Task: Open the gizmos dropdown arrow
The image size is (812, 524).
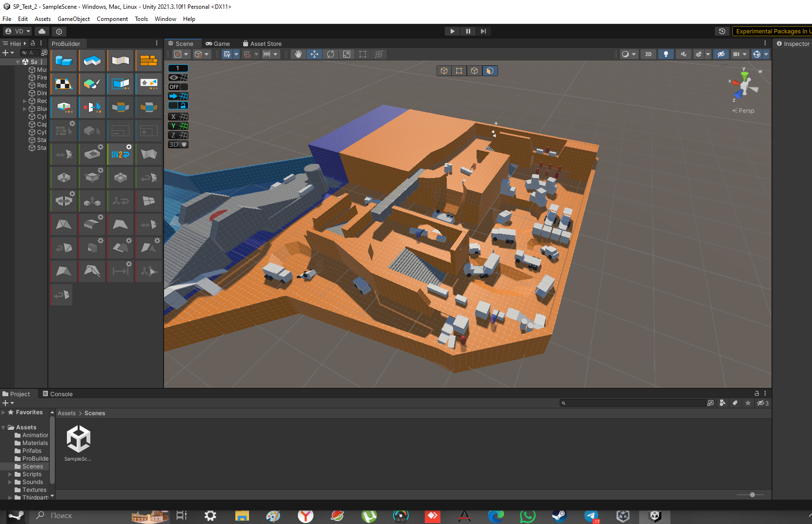Action: click(766, 54)
